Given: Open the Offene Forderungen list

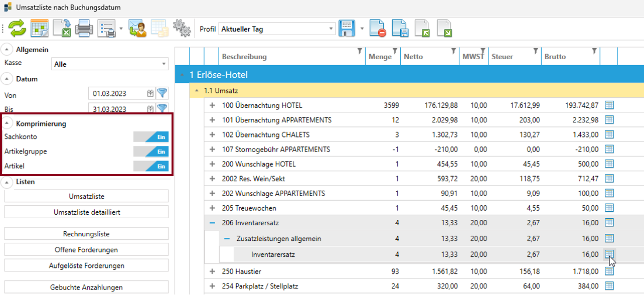Looking at the screenshot, I should (x=87, y=250).
